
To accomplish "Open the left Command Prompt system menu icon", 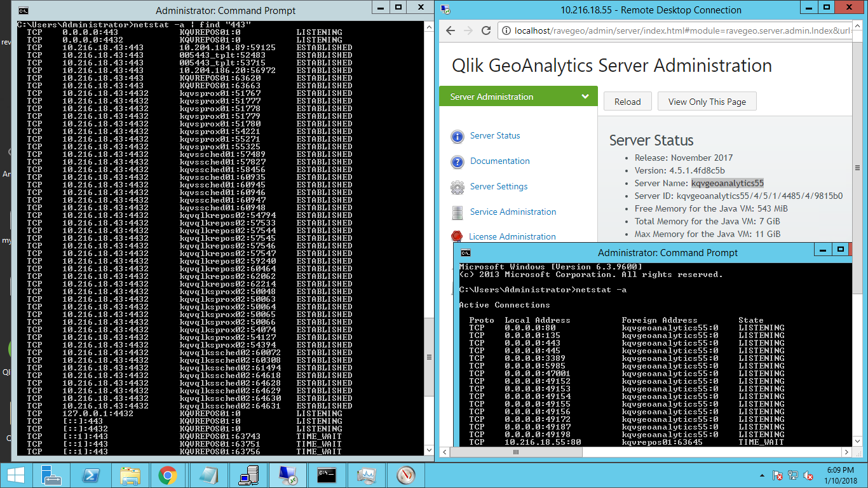I will 23,10.
